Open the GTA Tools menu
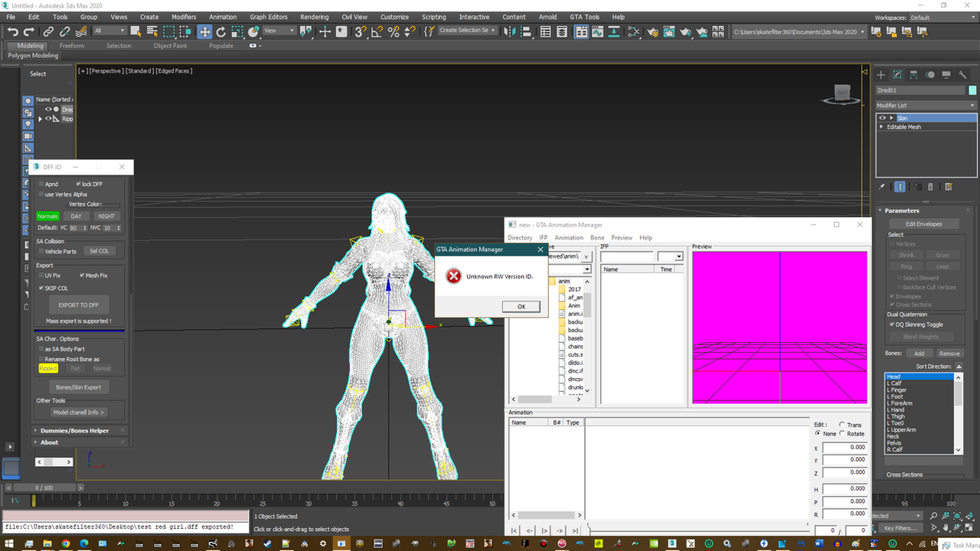The width and height of the screenshot is (980, 551). tap(585, 17)
